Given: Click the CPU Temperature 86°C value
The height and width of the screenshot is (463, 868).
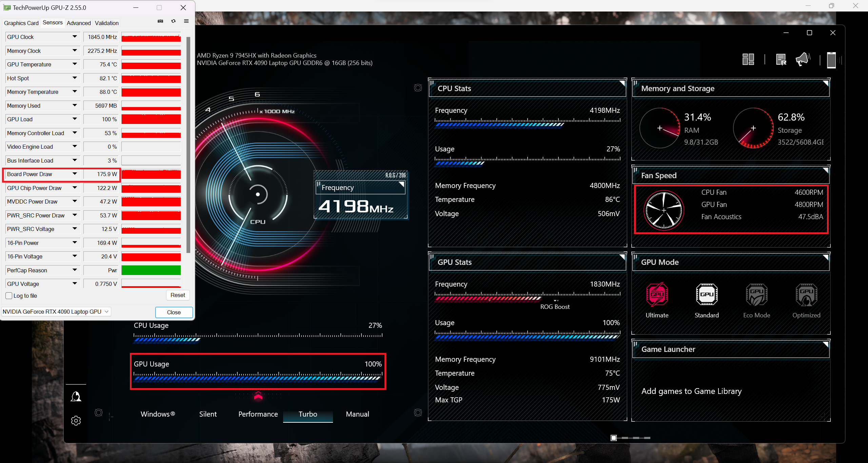Looking at the screenshot, I should tap(612, 199).
